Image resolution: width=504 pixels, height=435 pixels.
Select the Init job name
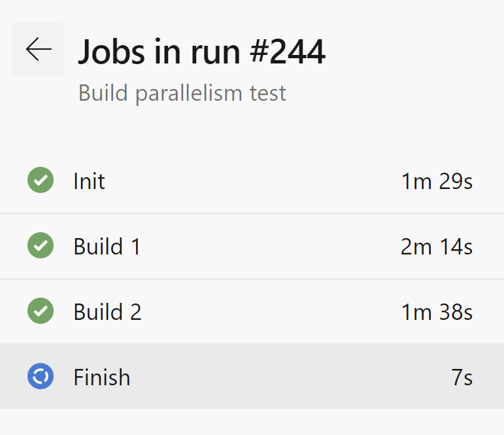[89, 181]
